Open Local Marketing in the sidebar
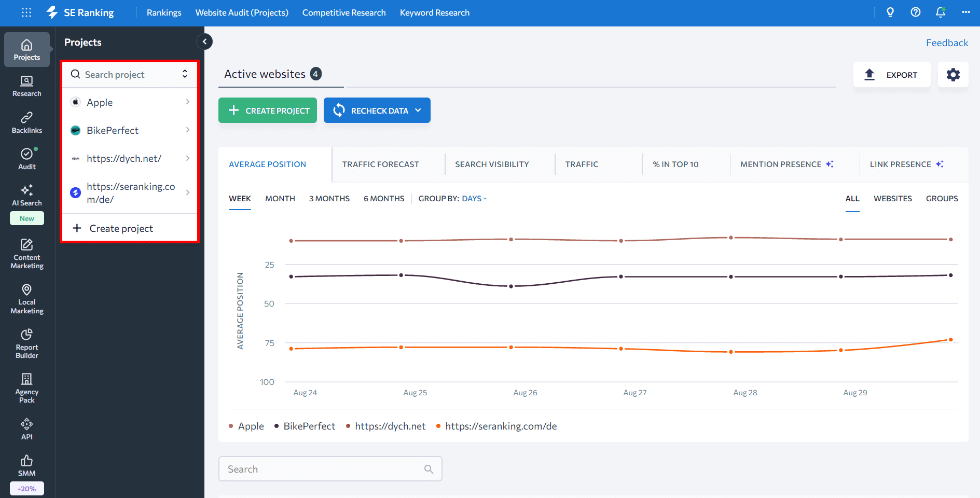Screen dimensions: 980x498 pos(27,299)
